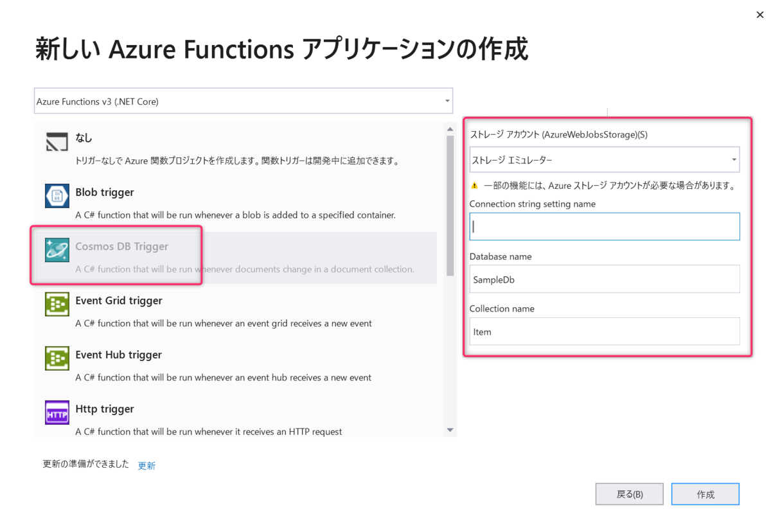Select the Event Grid trigger icon

point(57,304)
